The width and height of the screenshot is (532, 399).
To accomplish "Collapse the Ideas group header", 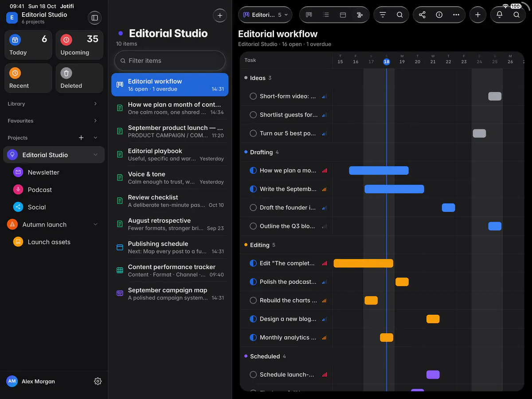I will (x=258, y=78).
